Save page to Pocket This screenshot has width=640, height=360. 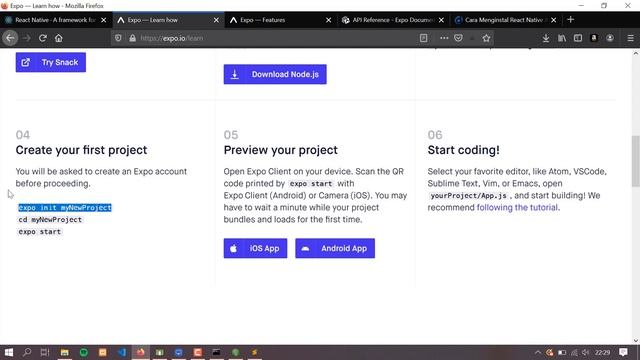click(x=458, y=38)
